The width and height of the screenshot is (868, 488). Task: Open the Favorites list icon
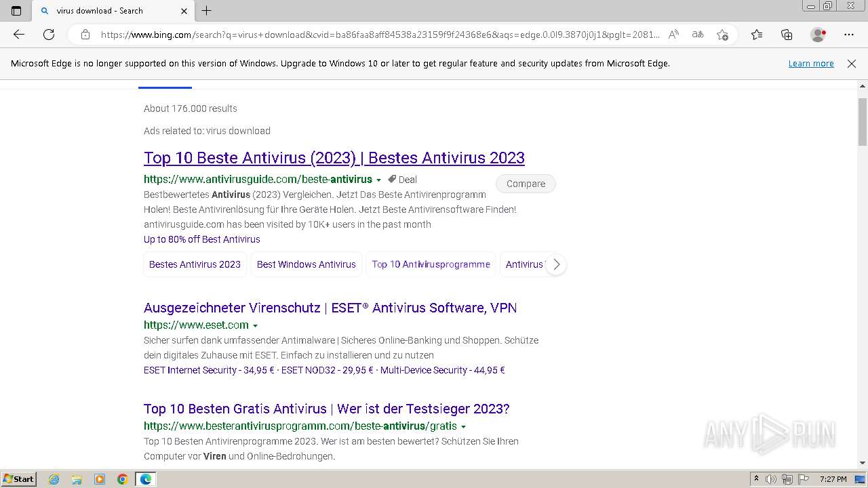click(x=757, y=35)
